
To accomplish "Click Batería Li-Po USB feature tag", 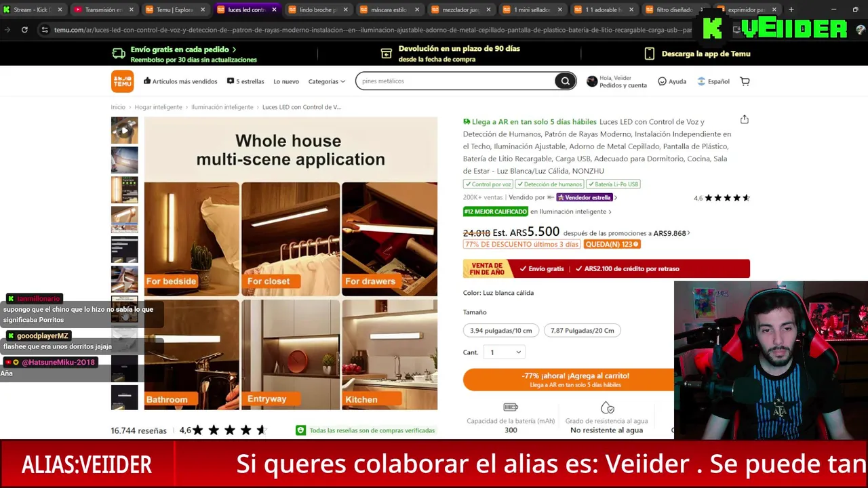I will click(x=613, y=184).
